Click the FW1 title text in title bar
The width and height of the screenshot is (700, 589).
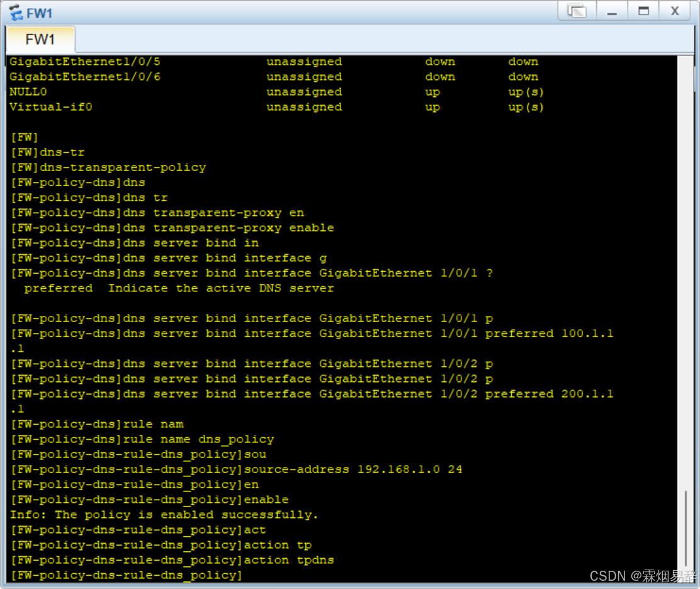pyautogui.click(x=39, y=13)
